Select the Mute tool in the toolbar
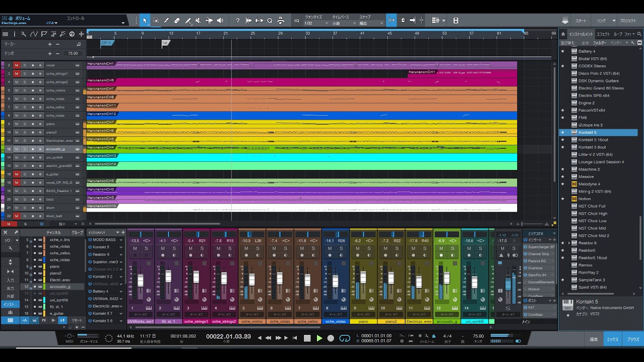This screenshot has height=362, width=644. pos(198,21)
